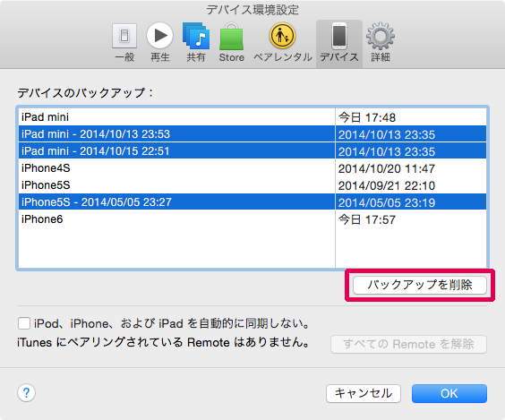The image size is (505, 420).
Task: Select the iPhone4S backup row
Action: 252,168
